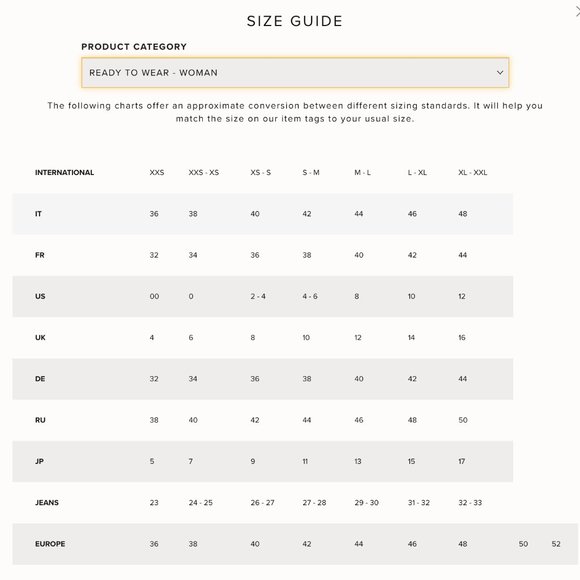The image size is (580, 580).
Task: Click RU size 50 cell
Action: 463,420
